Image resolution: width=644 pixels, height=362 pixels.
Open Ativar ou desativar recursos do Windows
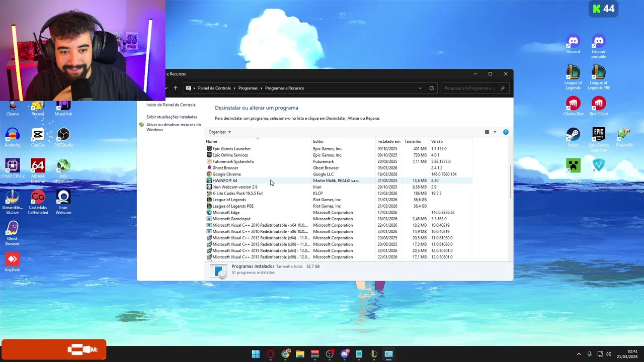174,127
